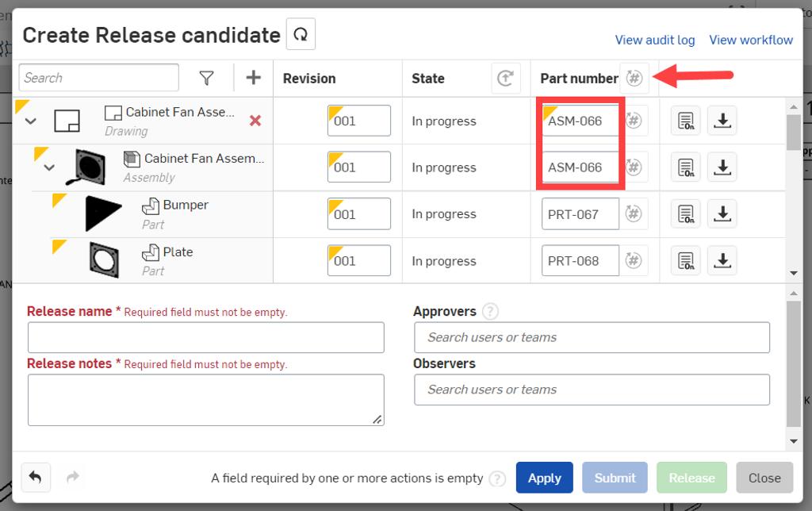Click the undo arrow icon
812x511 pixels.
(36, 477)
